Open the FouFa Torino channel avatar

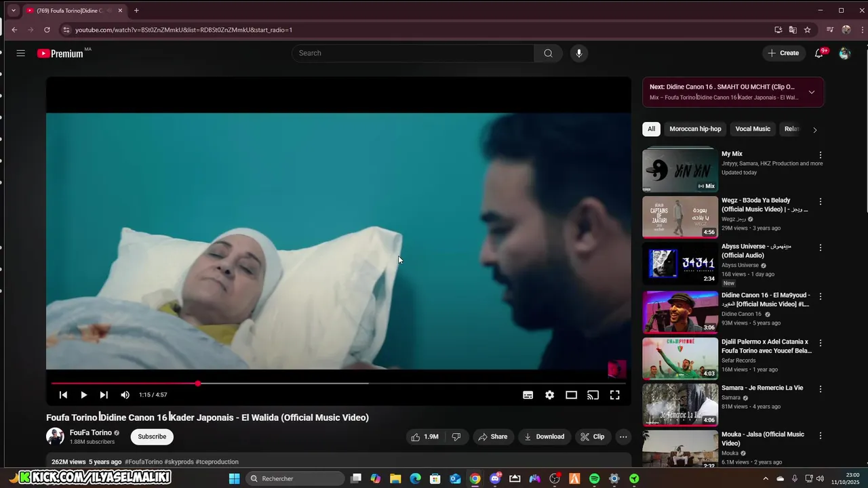[55, 436]
